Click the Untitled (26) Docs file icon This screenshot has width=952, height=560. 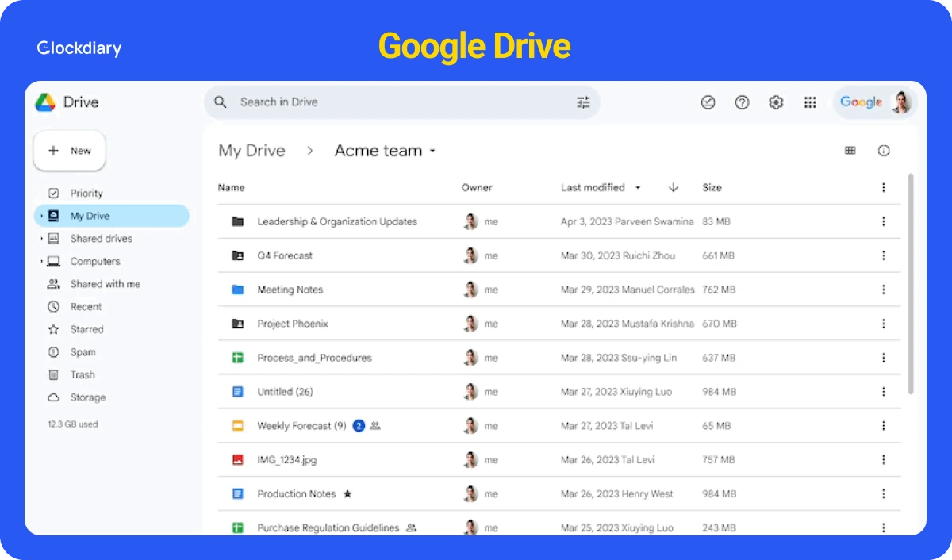(x=237, y=392)
